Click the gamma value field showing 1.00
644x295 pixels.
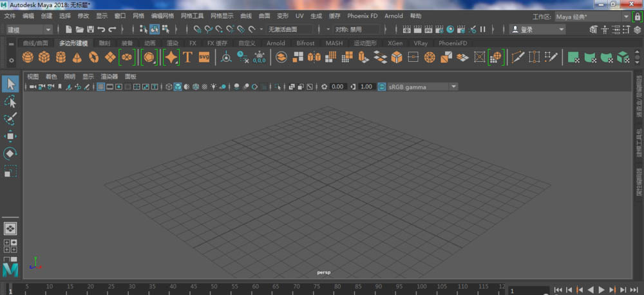click(366, 86)
